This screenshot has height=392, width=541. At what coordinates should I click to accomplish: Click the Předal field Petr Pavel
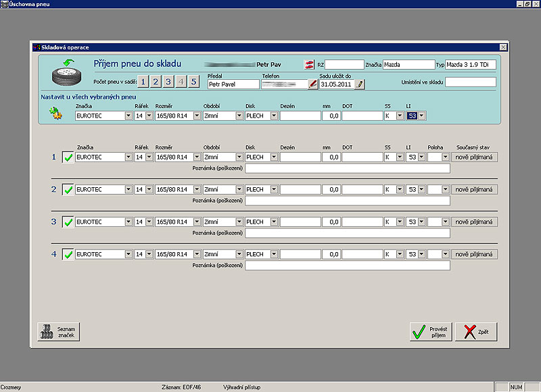(x=233, y=84)
